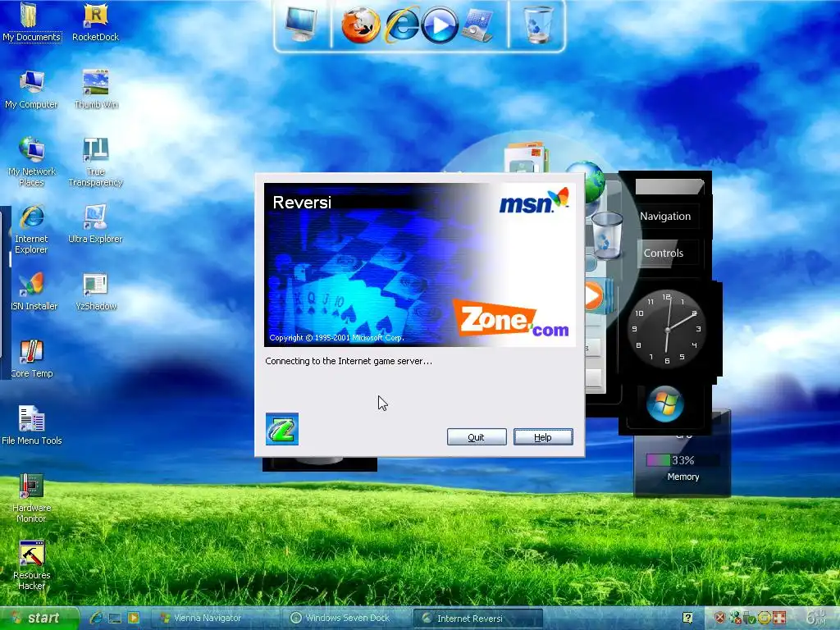The image size is (840, 630).
Task: Select the Core Temp desktop icon
Action: (x=31, y=358)
